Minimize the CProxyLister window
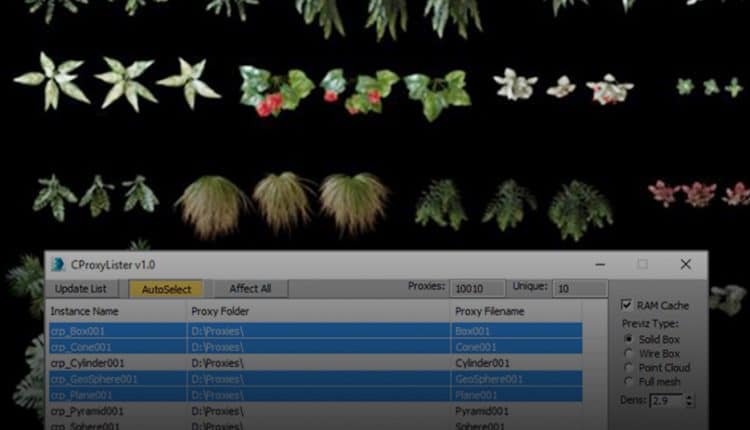This screenshot has width=750, height=430. pyautogui.click(x=599, y=265)
